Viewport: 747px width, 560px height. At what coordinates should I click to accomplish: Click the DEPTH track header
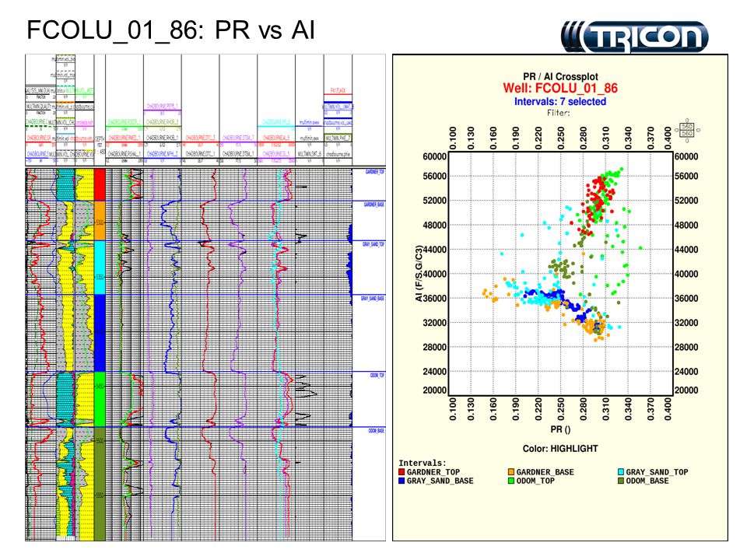coord(100,138)
